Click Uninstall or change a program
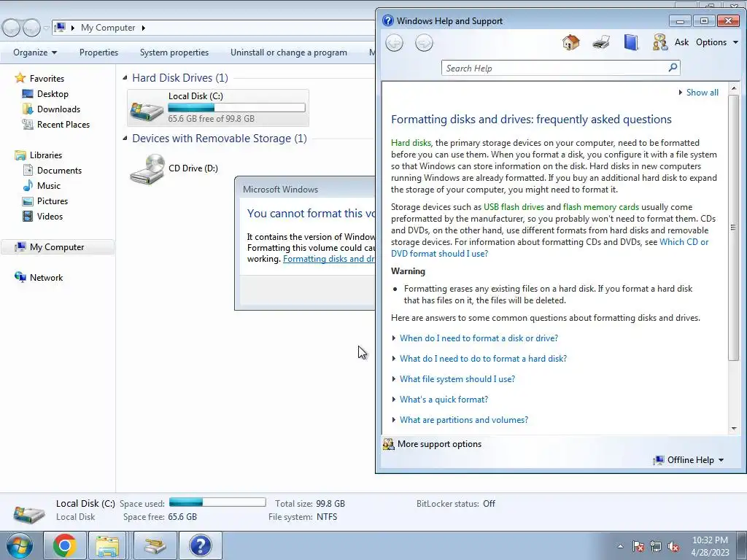This screenshot has height=560, width=747. [289, 52]
